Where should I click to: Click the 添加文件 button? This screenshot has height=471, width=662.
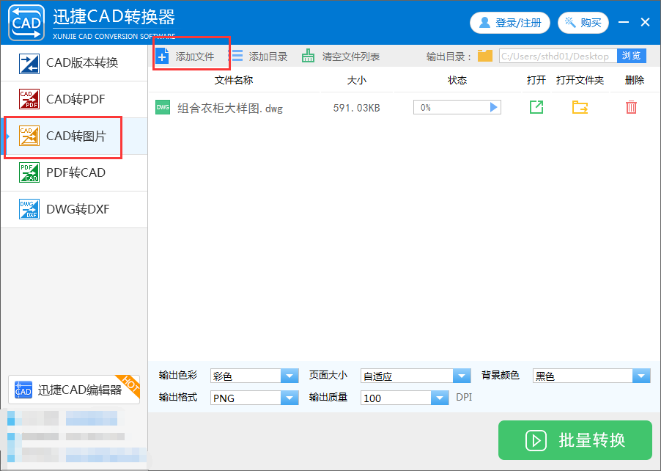(186, 56)
